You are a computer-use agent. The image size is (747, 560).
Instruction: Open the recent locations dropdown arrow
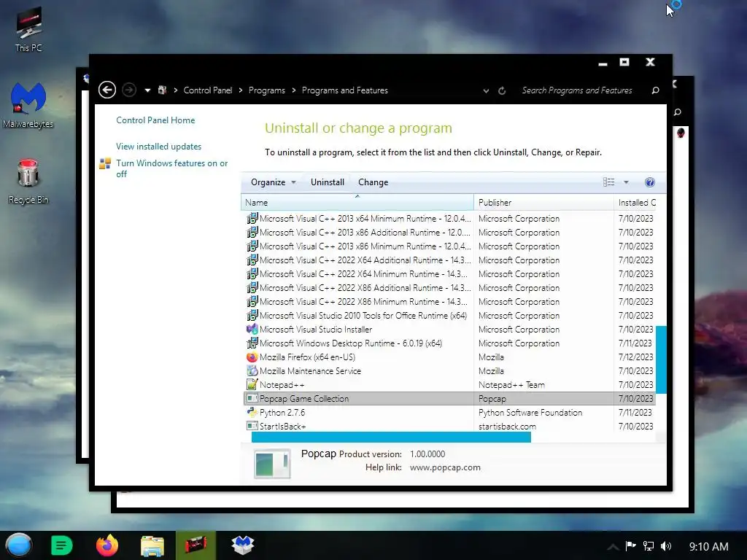point(147,90)
